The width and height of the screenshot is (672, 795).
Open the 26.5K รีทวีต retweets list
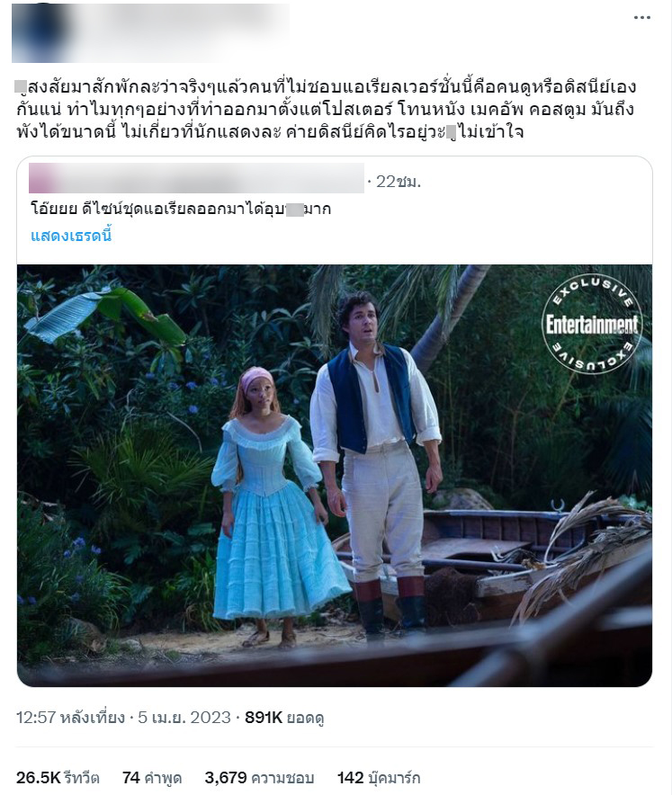(x=58, y=778)
